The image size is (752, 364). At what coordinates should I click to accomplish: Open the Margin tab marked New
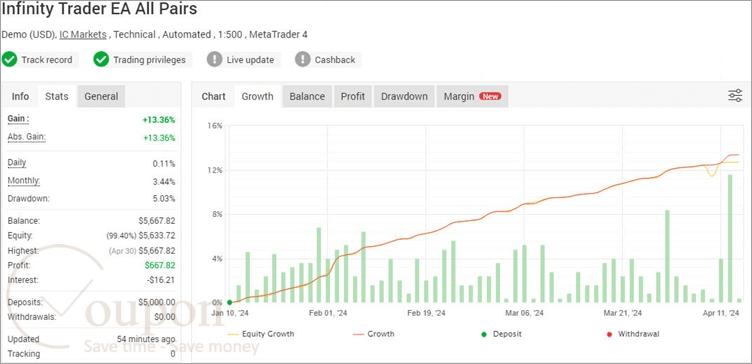[x=472, y=96]
